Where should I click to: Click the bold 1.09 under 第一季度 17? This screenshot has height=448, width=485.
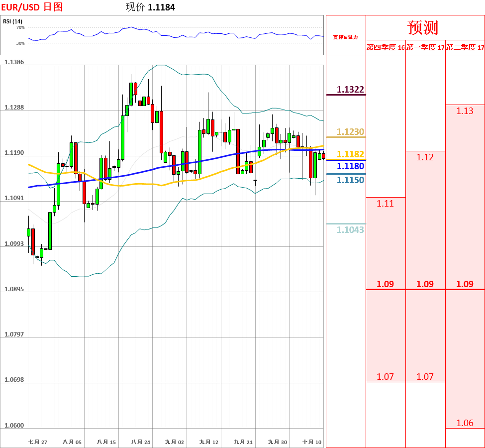[425, 284]
